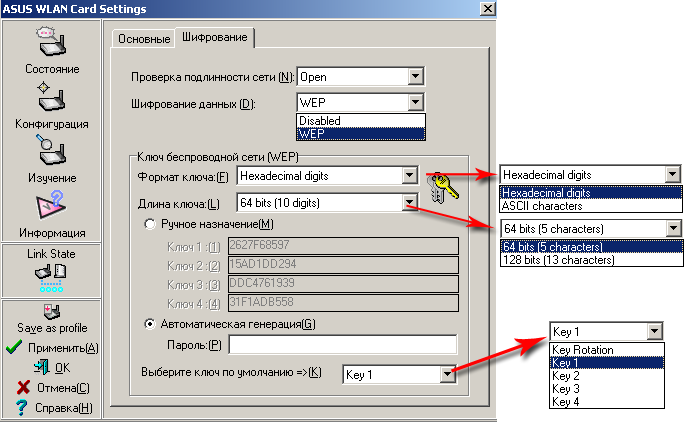693x422 pixels.
Task: Click the Save as profile label
Action: [52, 328]
